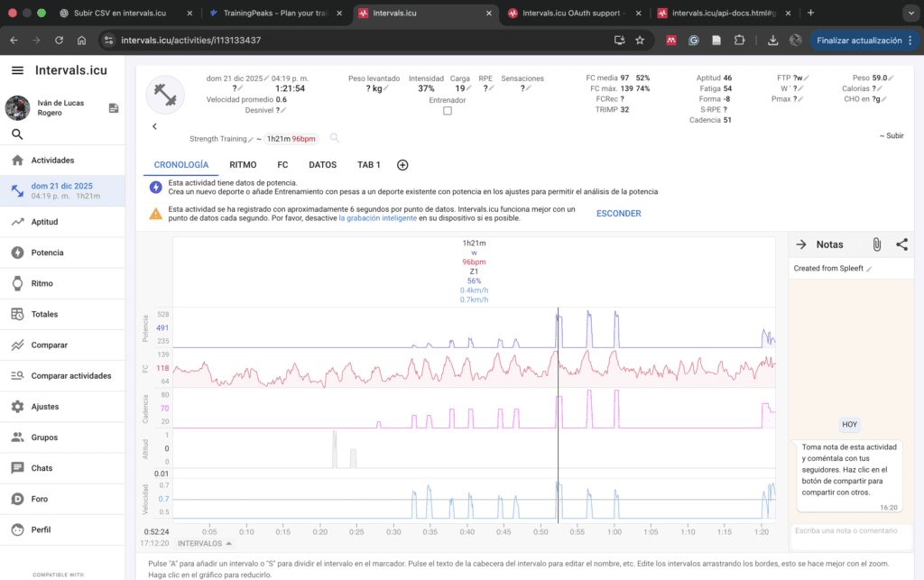Add a new tab with plus icon

[x=402, y=165]
